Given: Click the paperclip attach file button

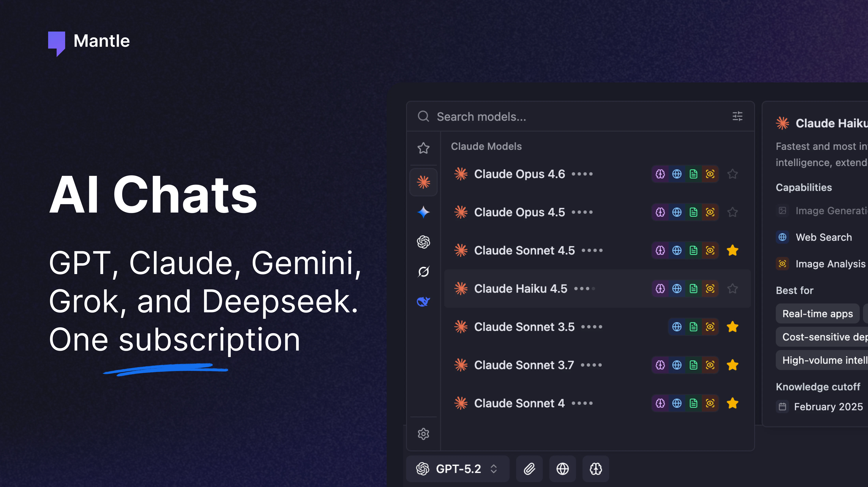Looking at the screenshot, I should (529, 469).
